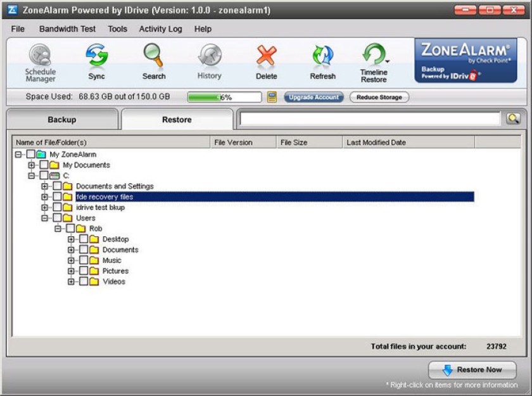Viewport: 532px width, 396px height.
Task: Check the My ZoneAlarm root checkbox
Action: point(30,155)
